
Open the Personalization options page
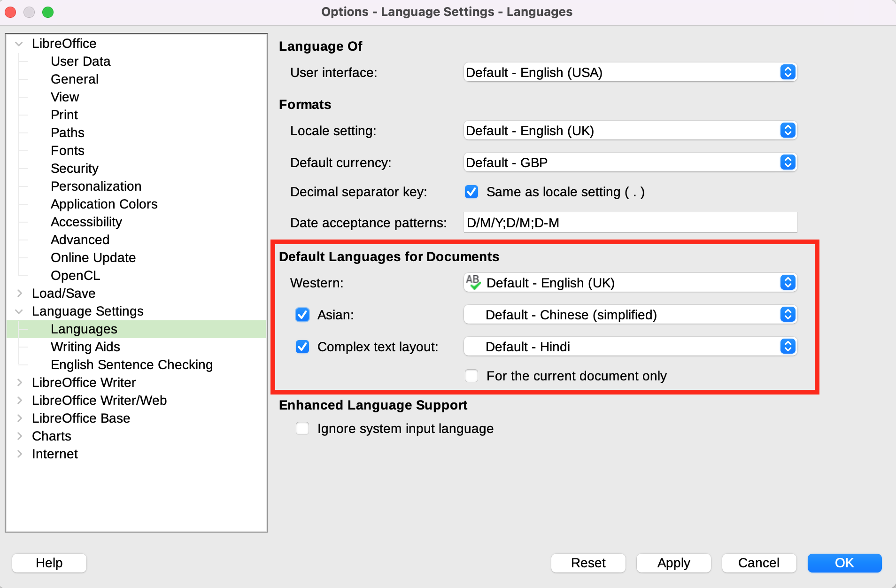click(96, 186)
